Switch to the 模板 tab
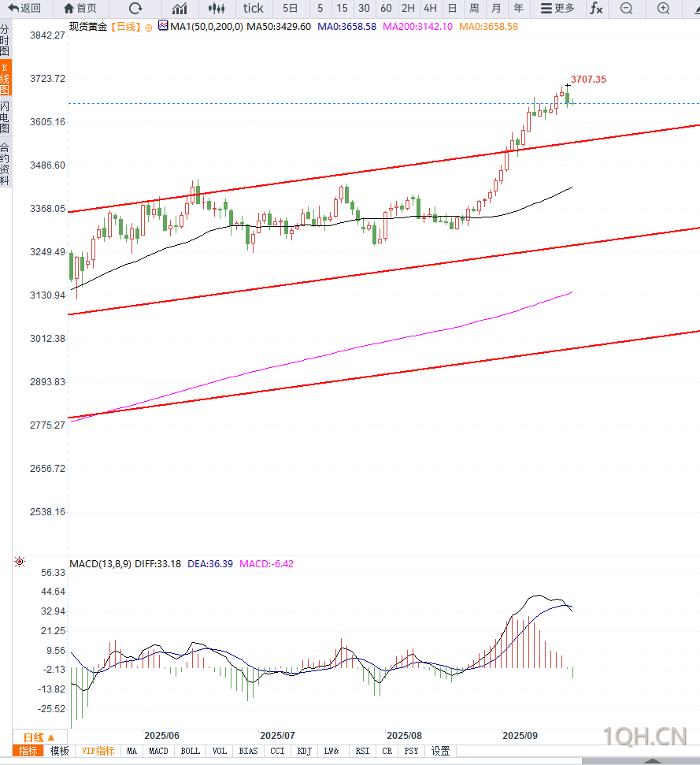 60,751
